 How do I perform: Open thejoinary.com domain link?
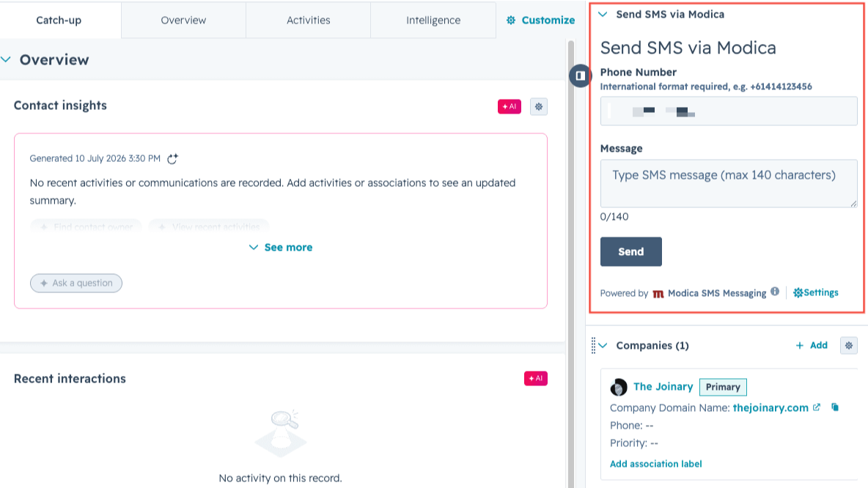point(770,408)
